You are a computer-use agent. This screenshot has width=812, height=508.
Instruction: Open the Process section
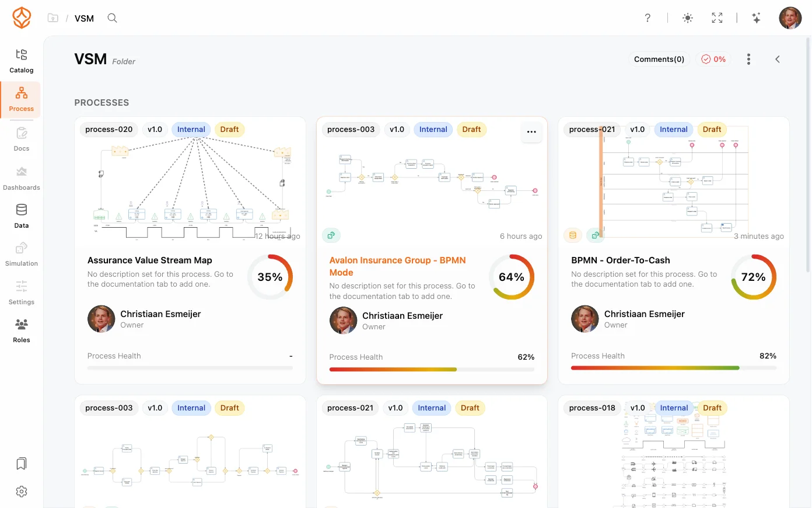coord(22,100)
